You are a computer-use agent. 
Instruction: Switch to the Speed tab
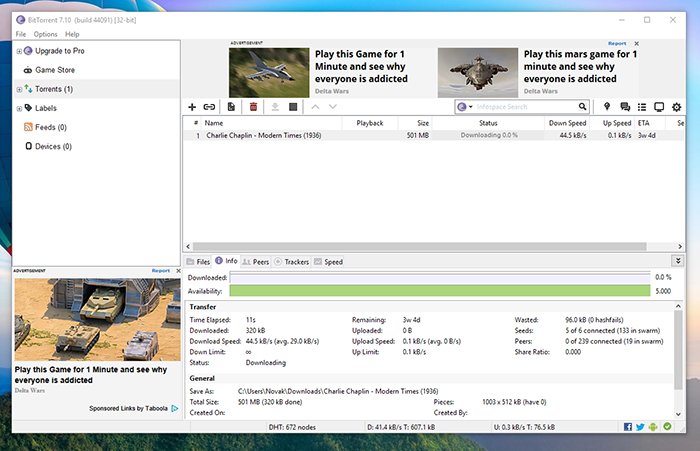tap(328, 262)
